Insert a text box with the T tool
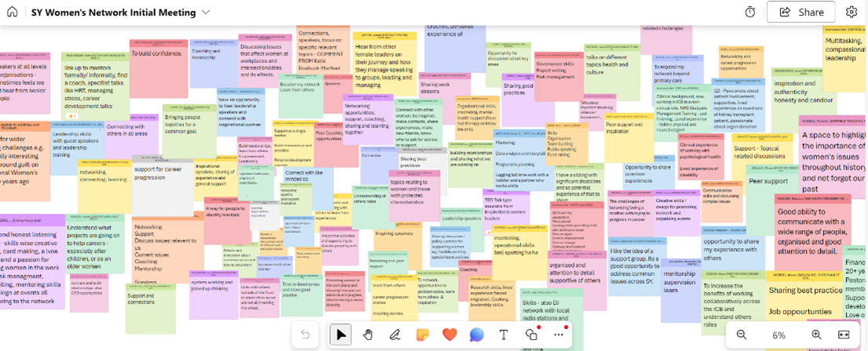Image resolution: width=868 pixels, height=351 pixels. pos(504,335)
